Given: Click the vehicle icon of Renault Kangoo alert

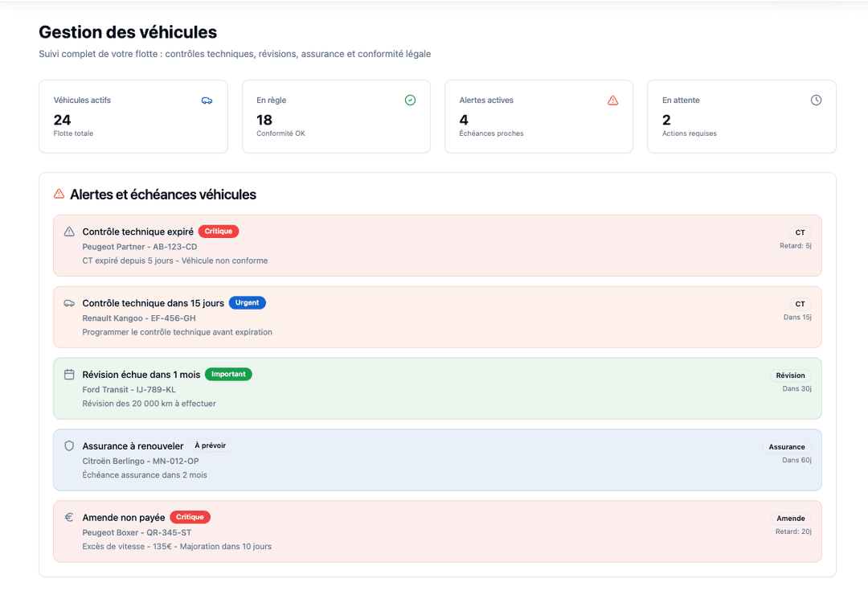Looking at the screenshot, I should point(69,303).
